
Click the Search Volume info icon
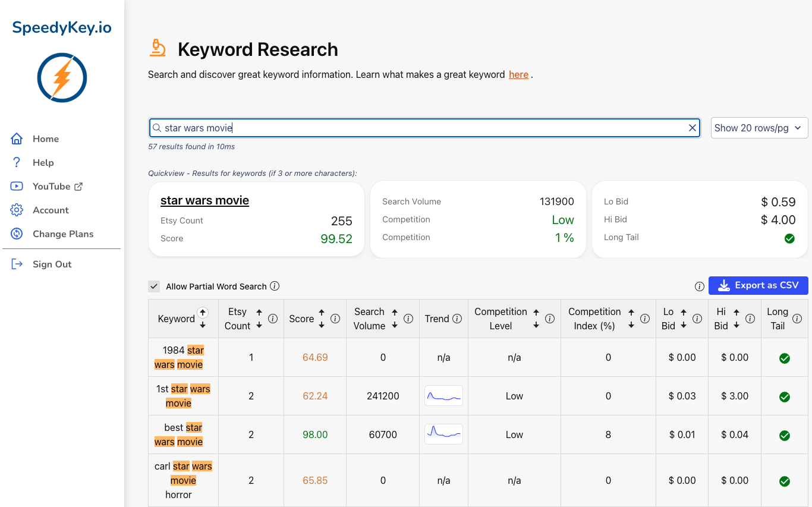click(x=408, y=319)
